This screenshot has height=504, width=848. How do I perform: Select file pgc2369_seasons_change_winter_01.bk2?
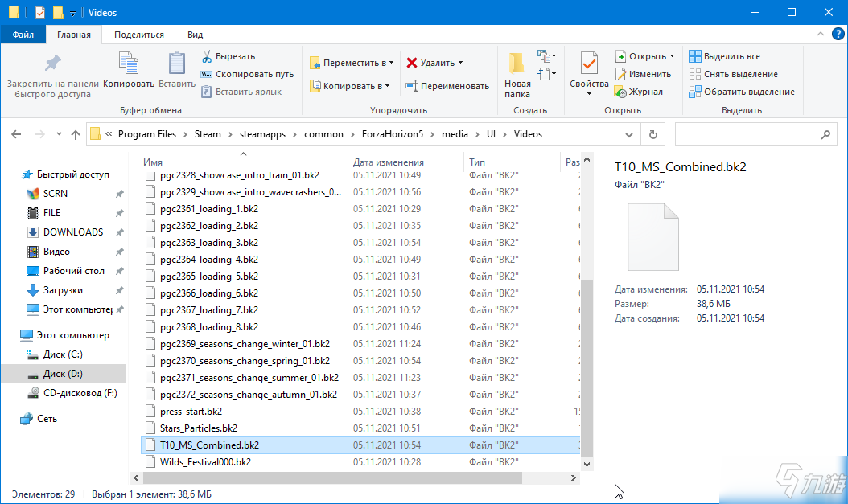click(x=245, y=344)
